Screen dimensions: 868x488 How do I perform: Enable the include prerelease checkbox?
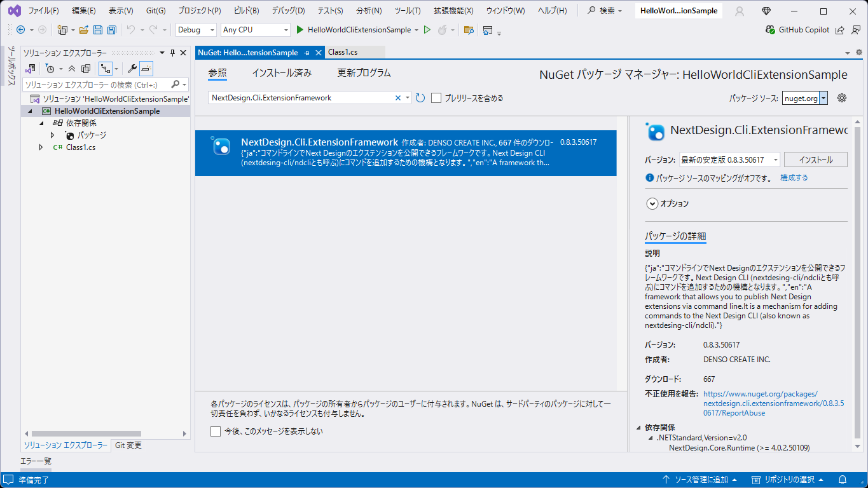coord(436,98)
